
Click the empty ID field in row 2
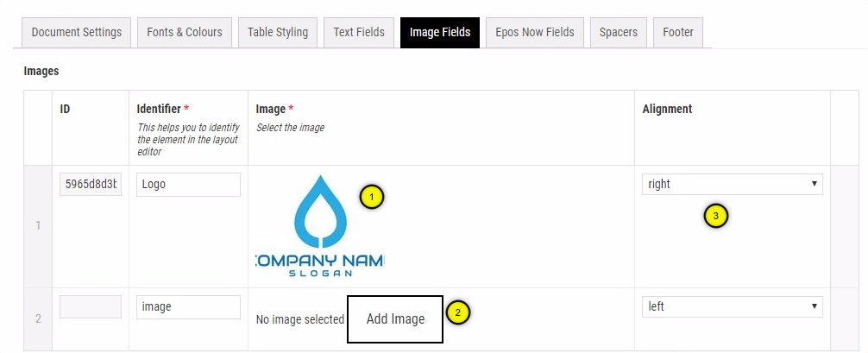(x=91, y=306)
